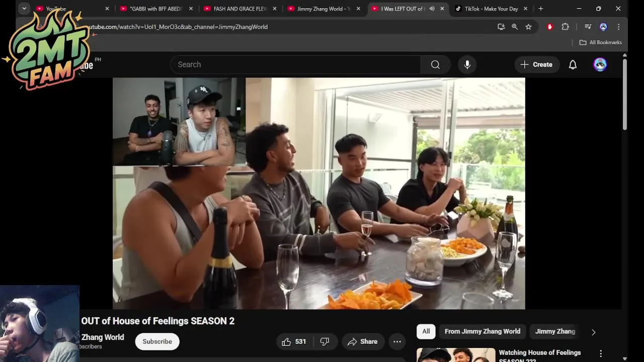The height and width of the screenshot is (362, 644).
Task: Open more actions for the video
Action: (x=397, y=341)
